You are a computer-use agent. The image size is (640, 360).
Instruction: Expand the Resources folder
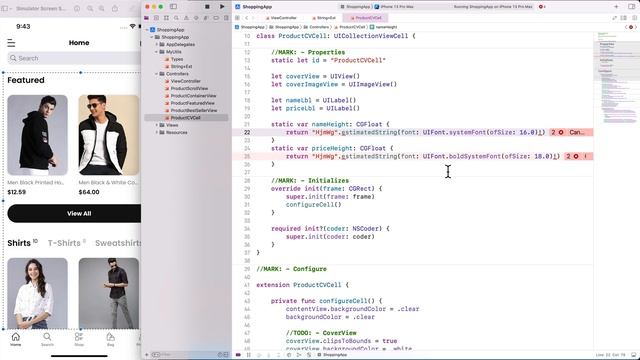point(157,132)
